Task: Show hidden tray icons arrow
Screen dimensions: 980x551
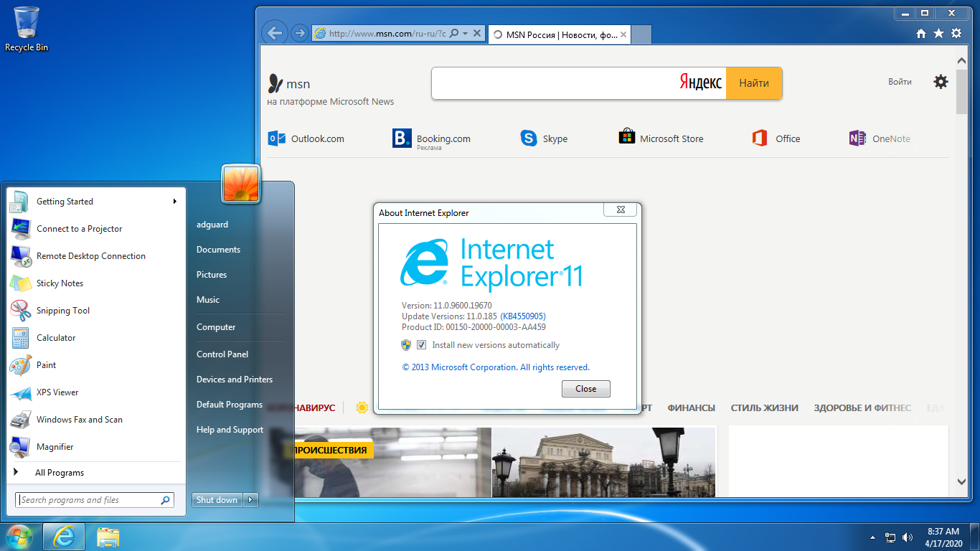Action: [x=872, y=537]
